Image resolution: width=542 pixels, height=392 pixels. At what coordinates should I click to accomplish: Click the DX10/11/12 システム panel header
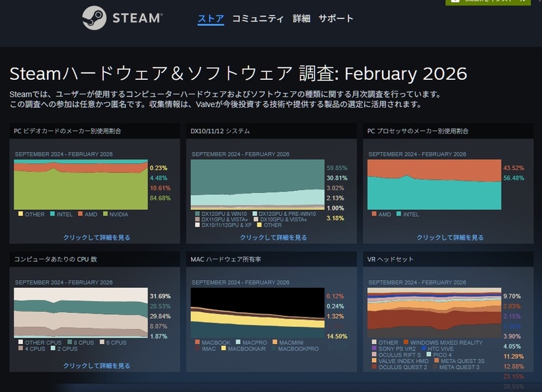(272, 131)
